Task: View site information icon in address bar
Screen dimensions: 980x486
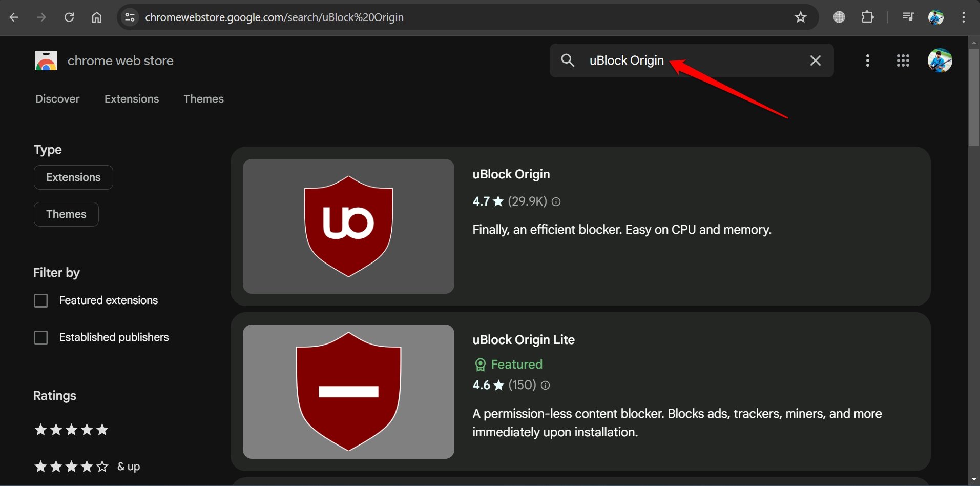Action: point(130,17)
